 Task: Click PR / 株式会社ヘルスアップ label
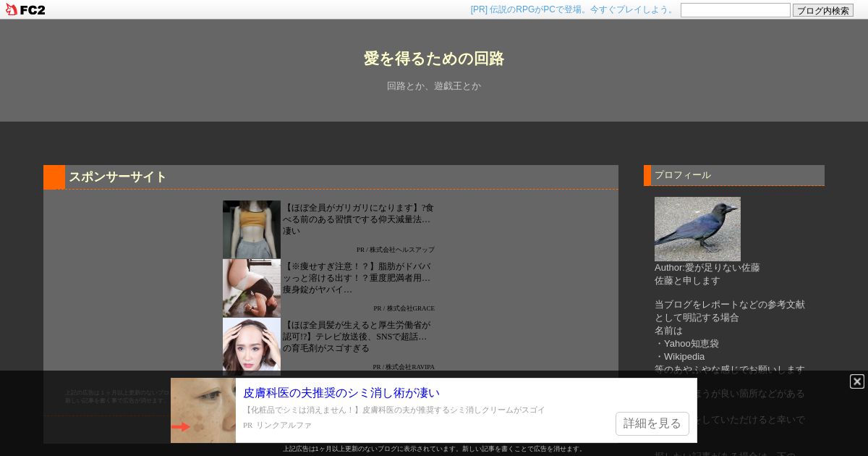point(396,250)
